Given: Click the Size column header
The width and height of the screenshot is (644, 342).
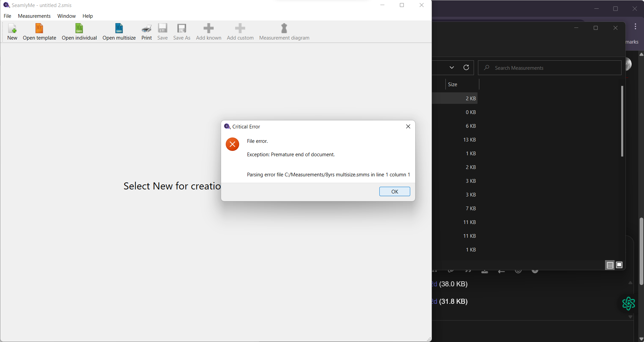Looking at the screenshot, I should click(462, 84).
